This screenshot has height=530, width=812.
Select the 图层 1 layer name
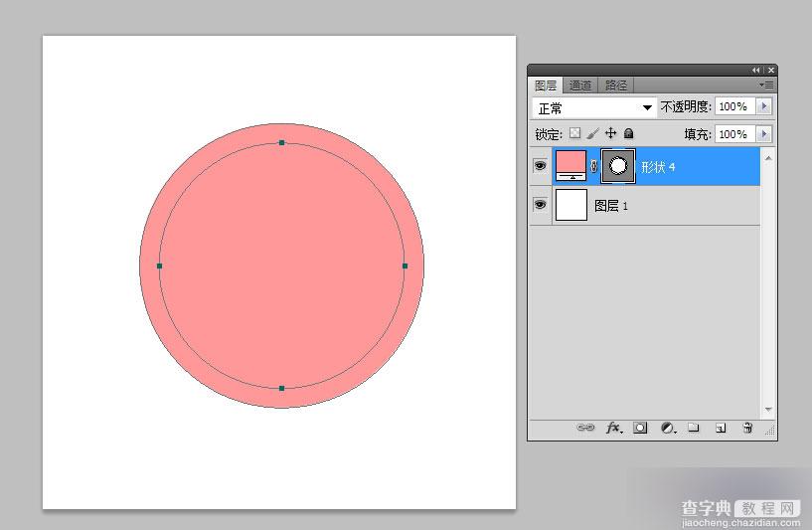pyautogui.click(x=611, y=206)
